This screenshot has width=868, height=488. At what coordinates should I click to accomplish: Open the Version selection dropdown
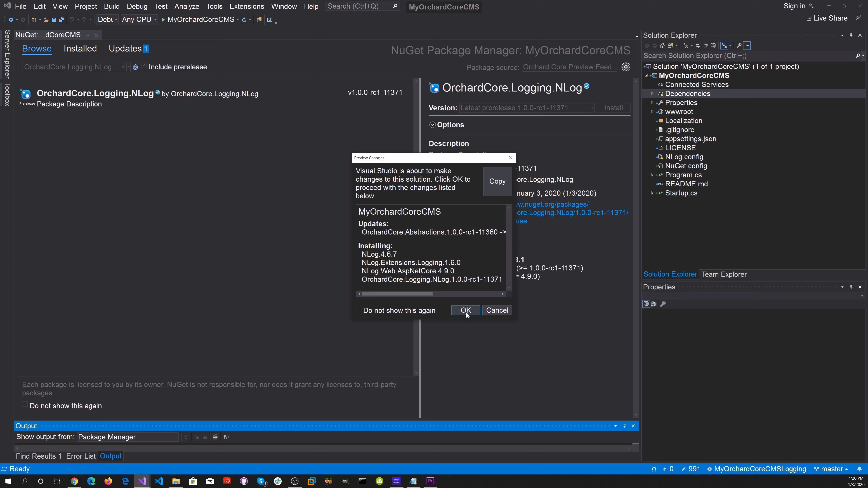pyautogui.click(x=527, y=108)
